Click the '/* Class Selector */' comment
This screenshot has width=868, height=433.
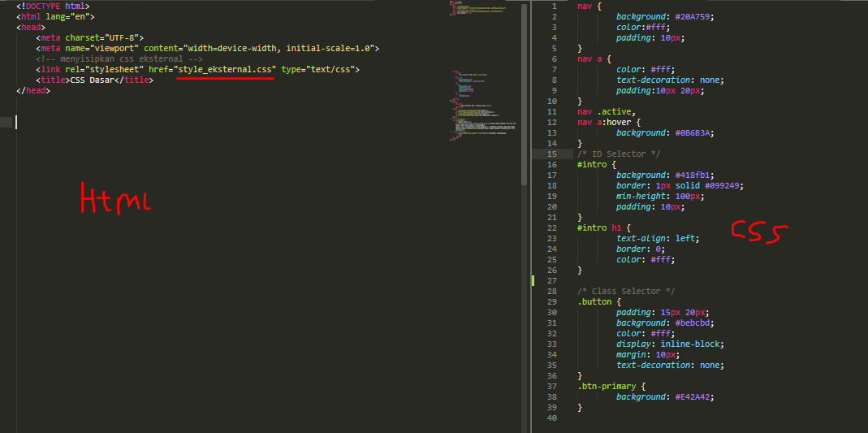625,291
